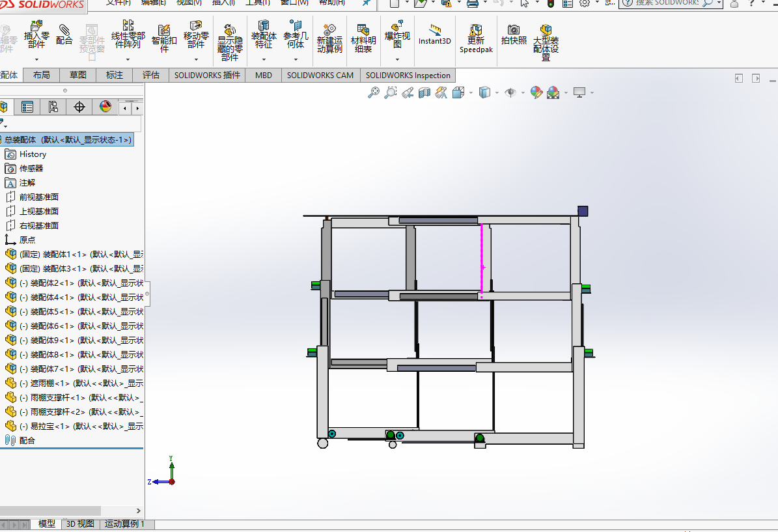Switch to 运动算例 1 bottom tab

pos(124,524)
